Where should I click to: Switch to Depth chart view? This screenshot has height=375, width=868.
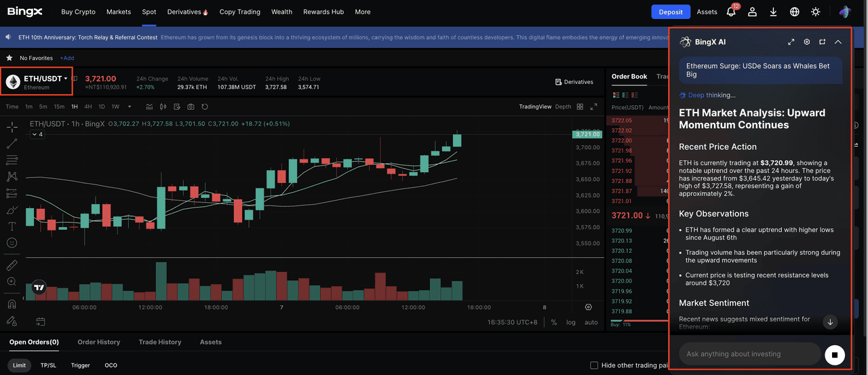click(x=563, y=106)
